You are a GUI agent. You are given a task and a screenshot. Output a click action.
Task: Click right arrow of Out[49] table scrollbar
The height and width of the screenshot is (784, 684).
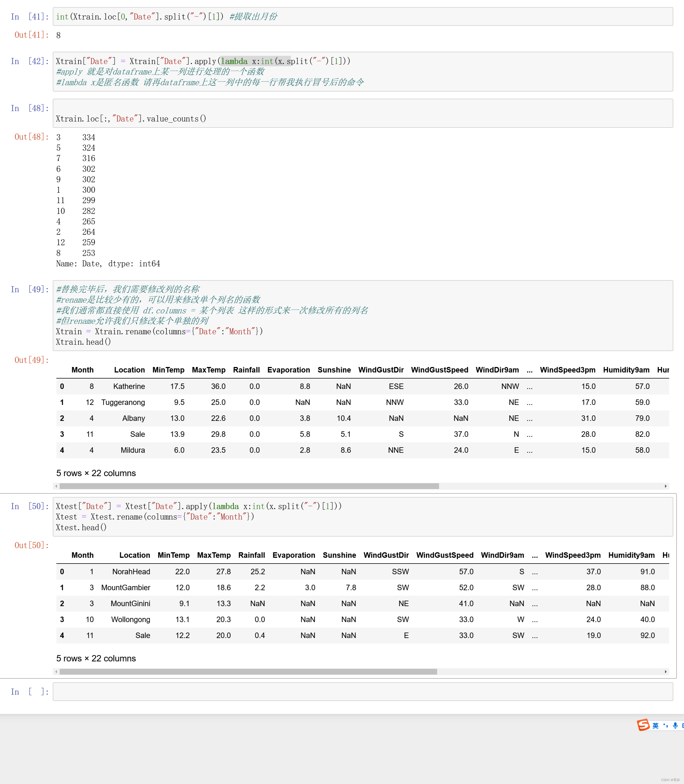[666, 486]
